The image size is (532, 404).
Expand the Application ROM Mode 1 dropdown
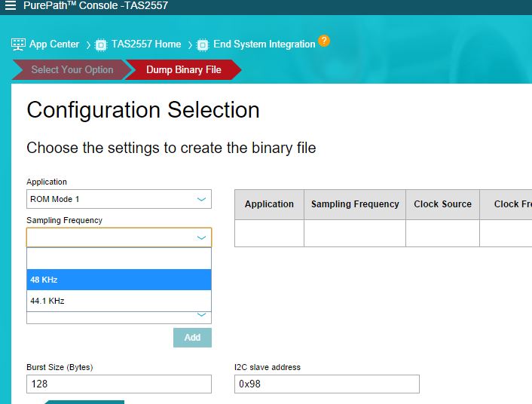[x=119, y=199]
